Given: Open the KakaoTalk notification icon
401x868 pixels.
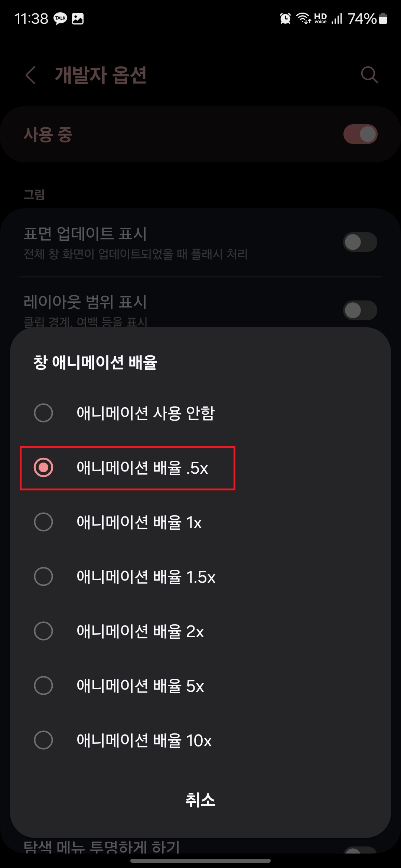Looking at the screenshot, I should coord(59,18).
